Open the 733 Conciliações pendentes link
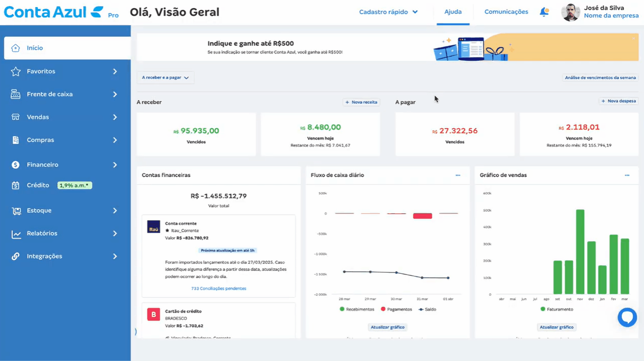 click(219, 288)
